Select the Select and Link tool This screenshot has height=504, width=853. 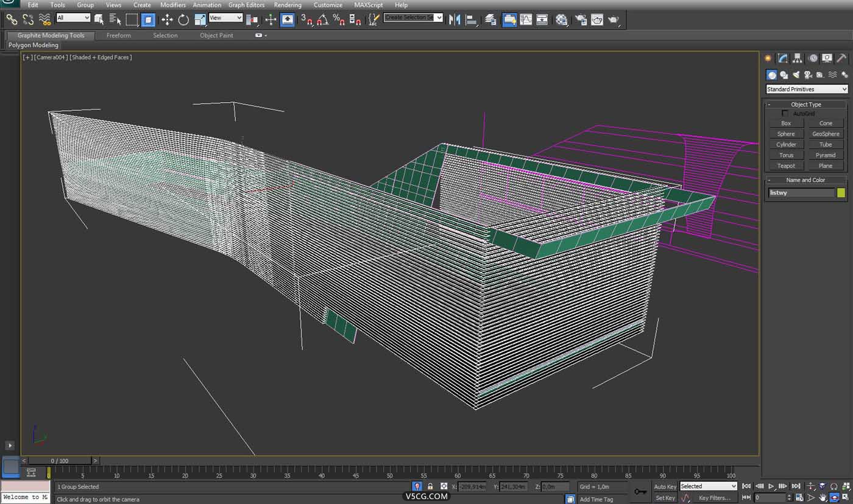tap(12, 19)
